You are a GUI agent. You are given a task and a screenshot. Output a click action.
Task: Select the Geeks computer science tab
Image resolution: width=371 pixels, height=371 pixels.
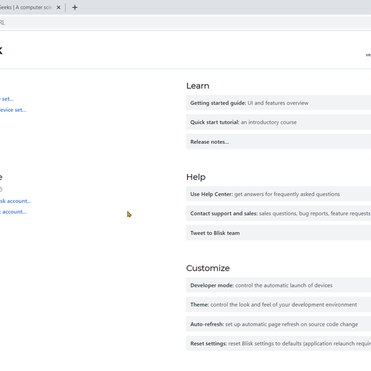tap(30, 7)
